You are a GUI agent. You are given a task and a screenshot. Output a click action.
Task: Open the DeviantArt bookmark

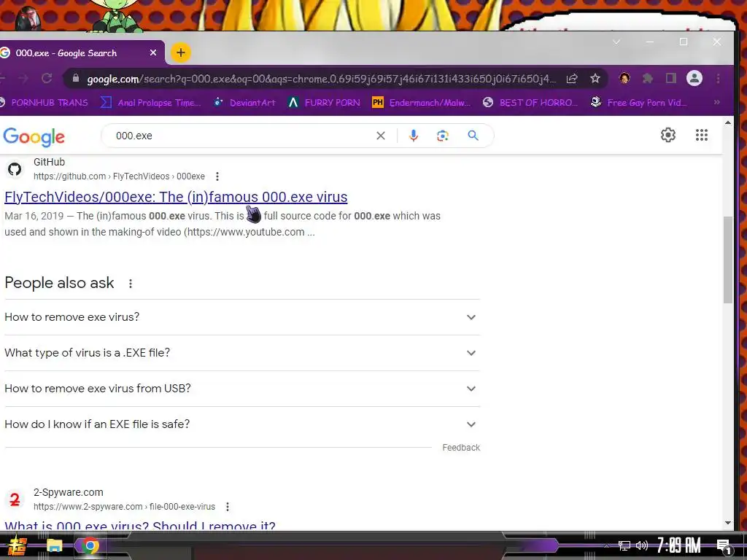pos(244,102)
